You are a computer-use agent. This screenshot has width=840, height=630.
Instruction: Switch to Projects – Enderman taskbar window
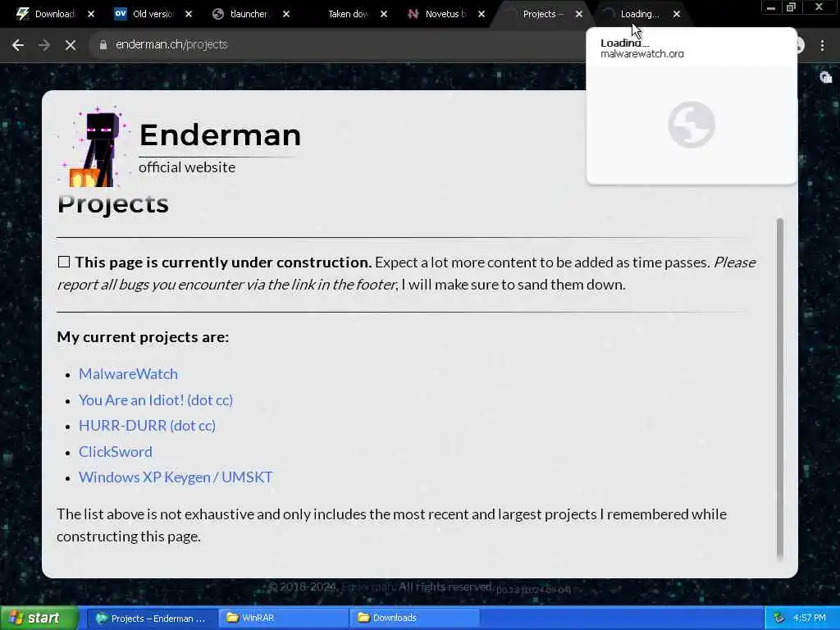coord(151,619)
